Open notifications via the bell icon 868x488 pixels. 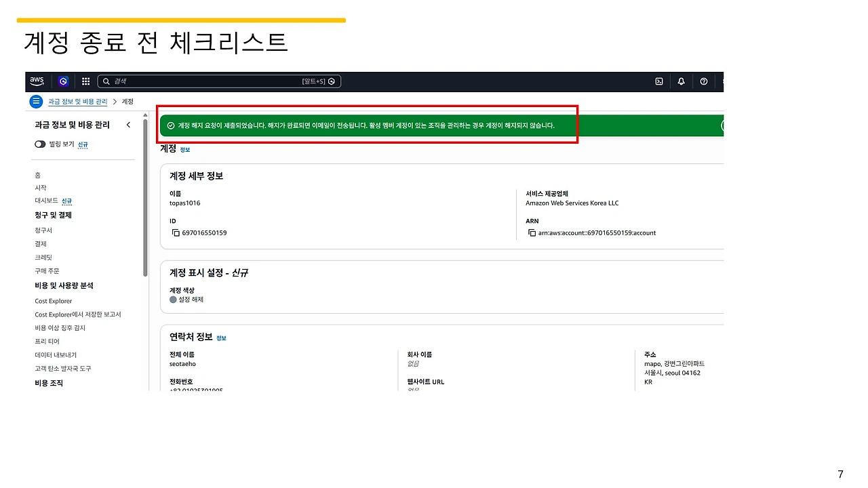[x=682, y=81]
